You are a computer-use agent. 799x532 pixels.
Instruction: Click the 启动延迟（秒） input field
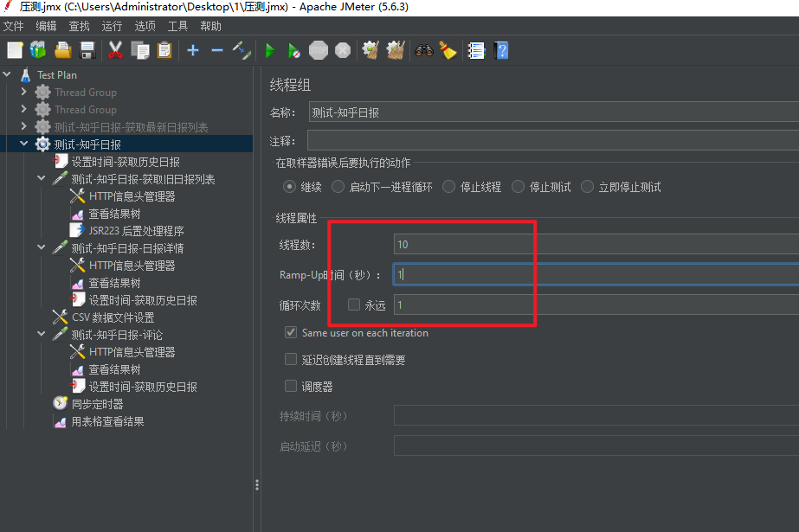click(596, 445)
